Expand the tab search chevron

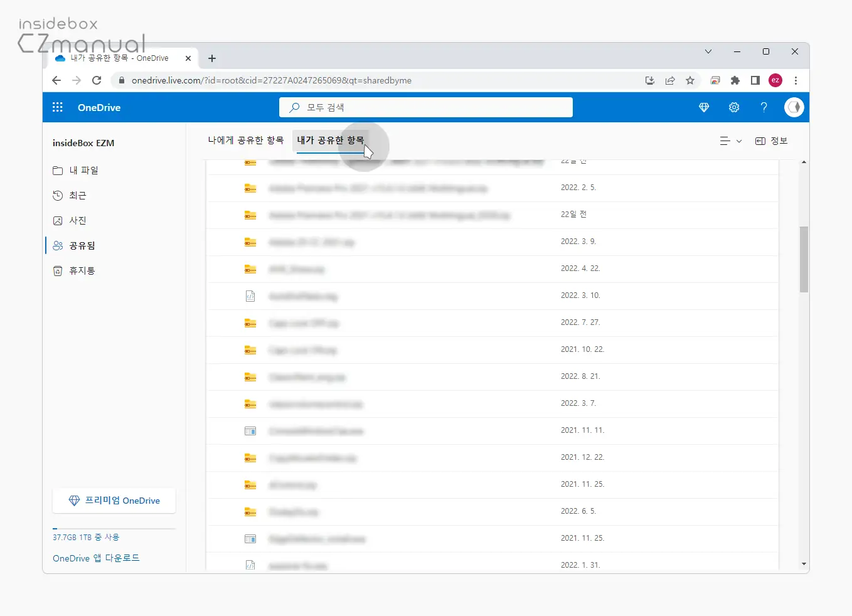(708, 51)
